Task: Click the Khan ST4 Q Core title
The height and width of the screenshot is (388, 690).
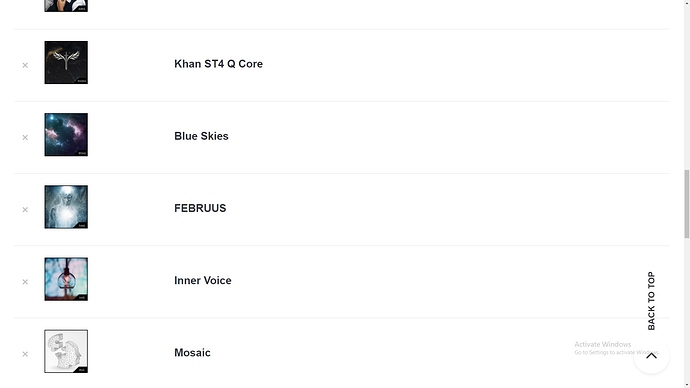Action: tap(218, 64)
